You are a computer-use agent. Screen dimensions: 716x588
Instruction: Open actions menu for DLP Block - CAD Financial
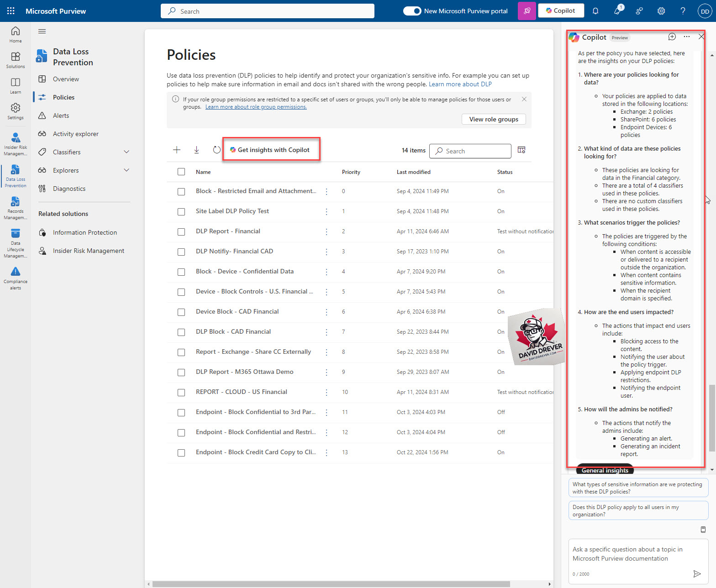326,332
